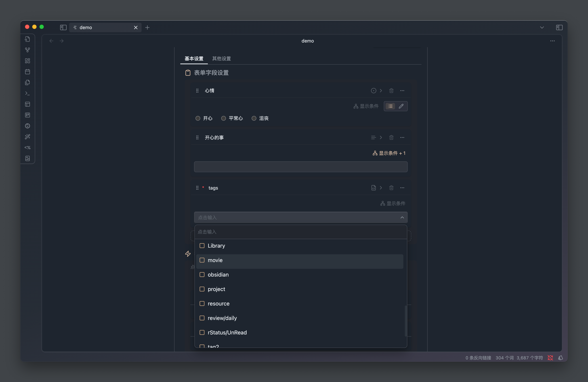Switch to the 其他设置 tab
This screenshot has width=588, height=382.
tap(221, 58)
